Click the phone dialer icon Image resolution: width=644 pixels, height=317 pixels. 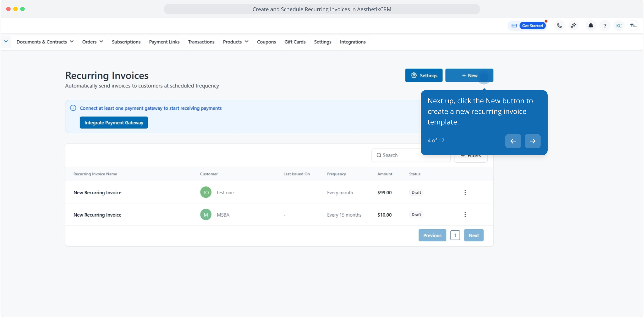coord(559,26)
